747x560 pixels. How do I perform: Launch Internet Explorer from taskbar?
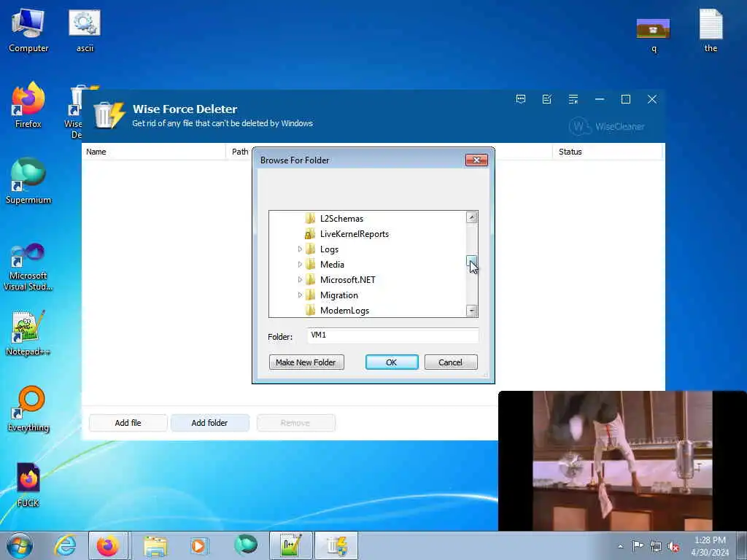(x=65, y=545)
